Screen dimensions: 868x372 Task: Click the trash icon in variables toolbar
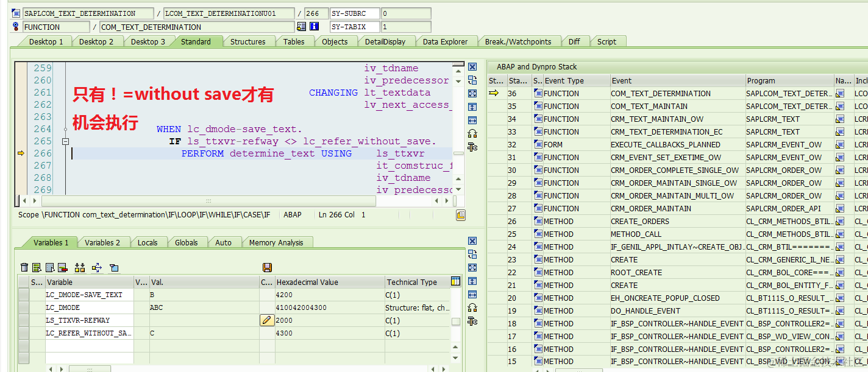24,267
